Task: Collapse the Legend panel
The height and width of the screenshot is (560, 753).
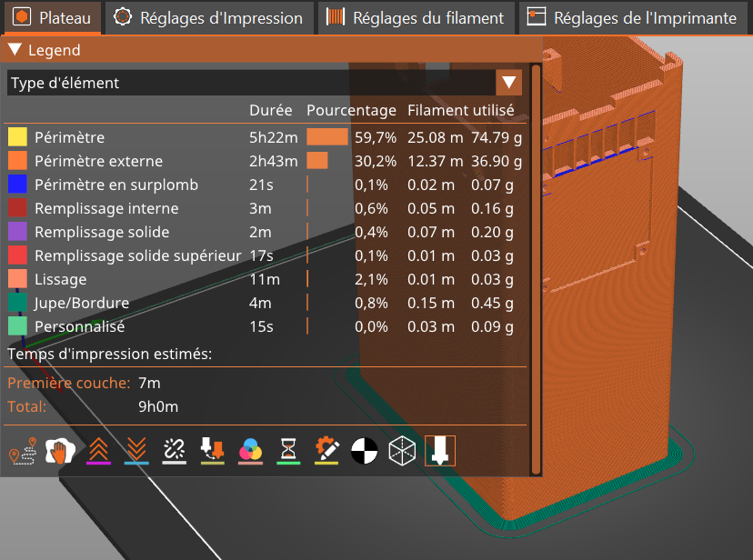Action: pos(15,50)
